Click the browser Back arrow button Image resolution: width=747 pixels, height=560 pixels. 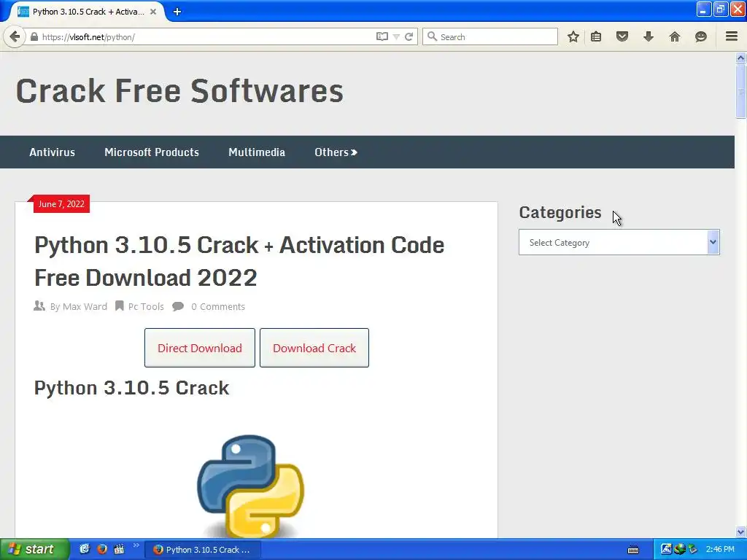[x=15, y=36]
